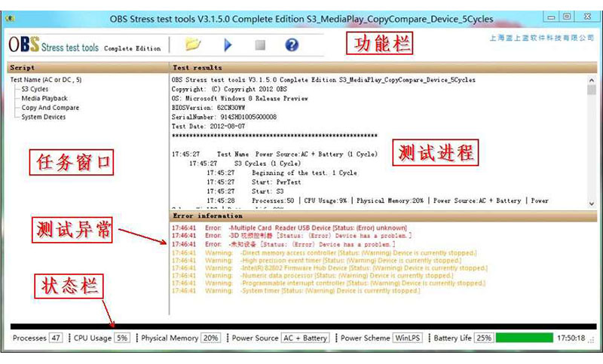Click the OBS app icon in title bar
This screenshot has width=603, height=364.
point(10,18)
